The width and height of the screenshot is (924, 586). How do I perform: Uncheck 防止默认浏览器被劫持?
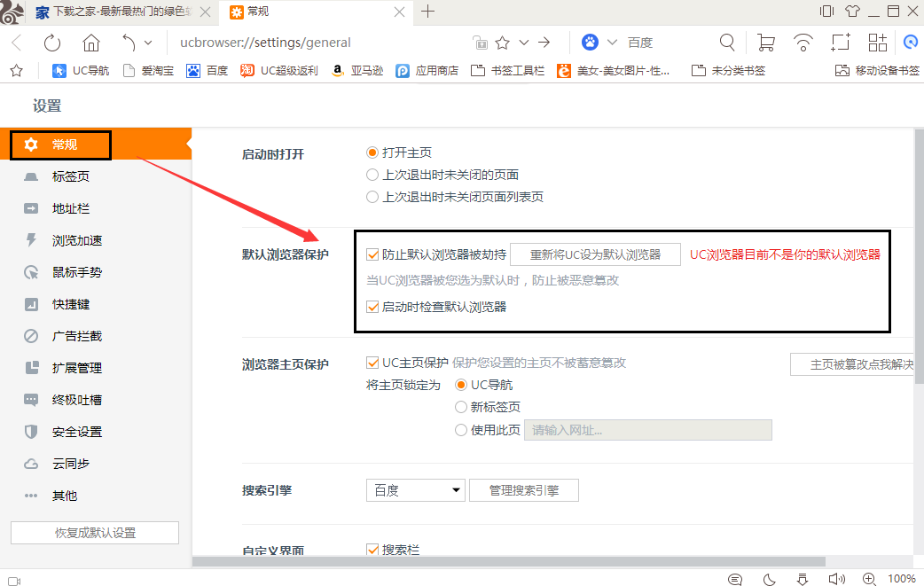tap(373, 254)
